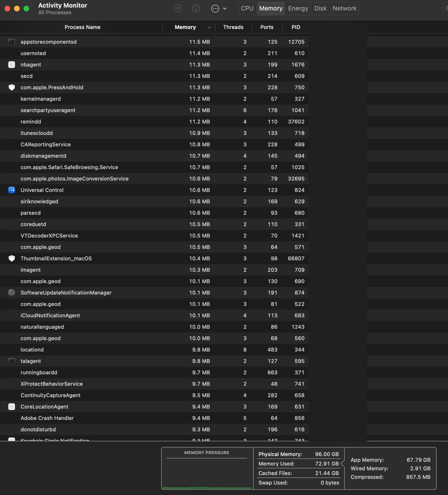Select the coreduetd process
Image resolution: width=448 pixels, height=495 pixels.
click(154, 224)
